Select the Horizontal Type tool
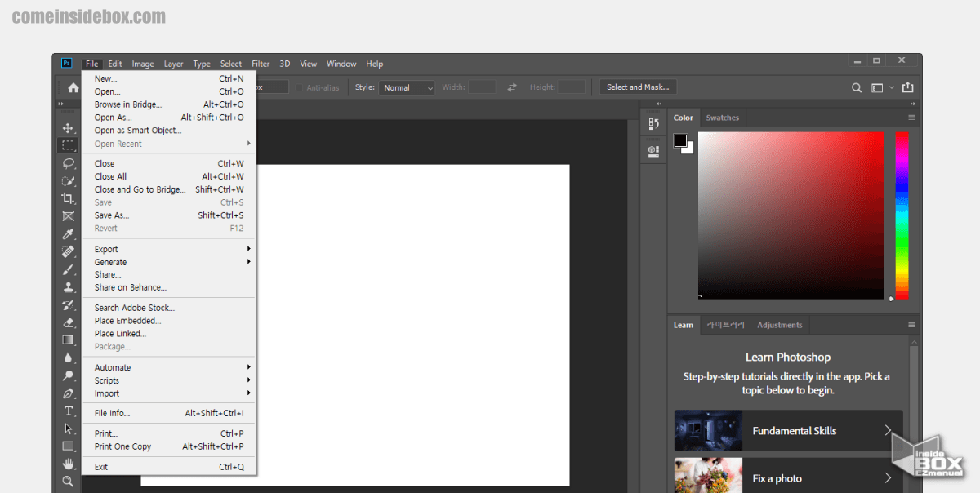Screen dimensions: 980x493 coord(69,411)
